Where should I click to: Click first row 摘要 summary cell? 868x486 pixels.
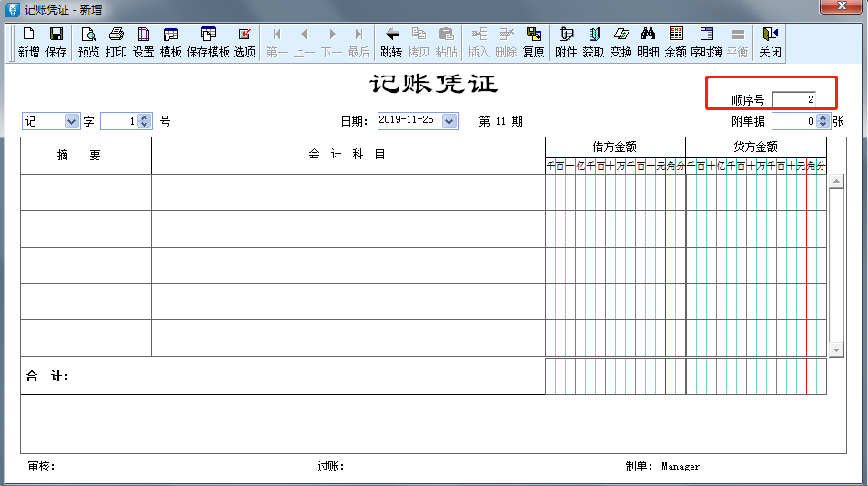click(x=86, y=193)
